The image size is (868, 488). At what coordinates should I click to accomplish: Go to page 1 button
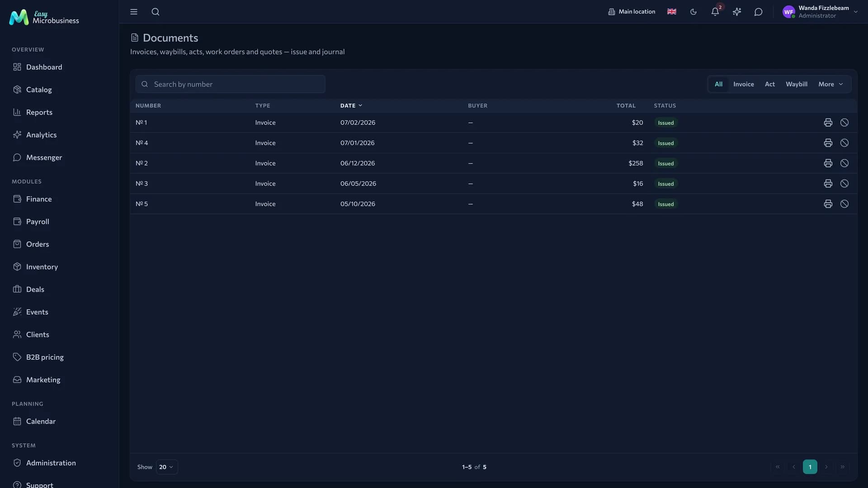click(810, 467)
